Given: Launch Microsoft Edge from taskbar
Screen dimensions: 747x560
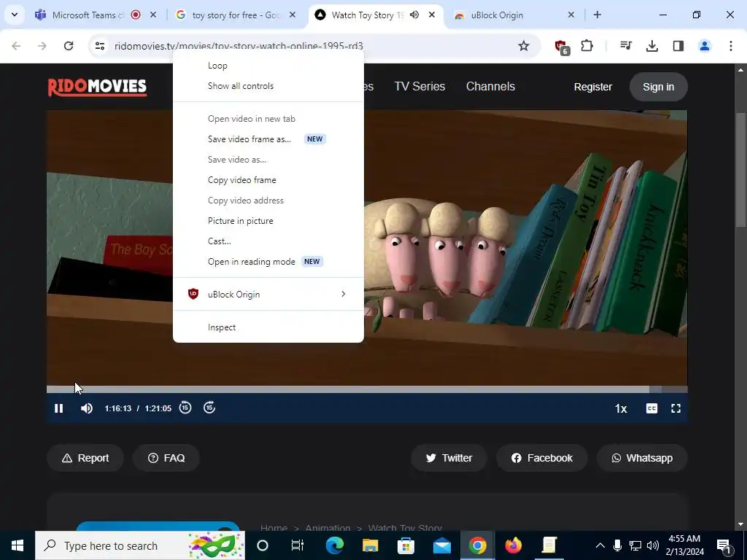Looking at the screenshot, I should coord(334,545).
